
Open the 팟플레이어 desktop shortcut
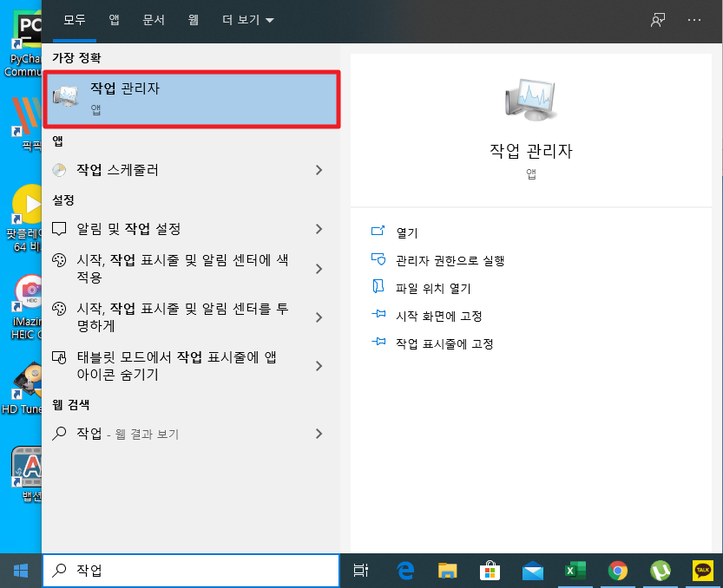24,218
